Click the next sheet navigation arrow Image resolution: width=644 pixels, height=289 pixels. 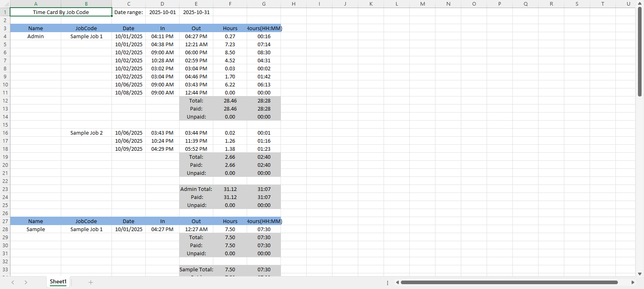tap(26, 282)
